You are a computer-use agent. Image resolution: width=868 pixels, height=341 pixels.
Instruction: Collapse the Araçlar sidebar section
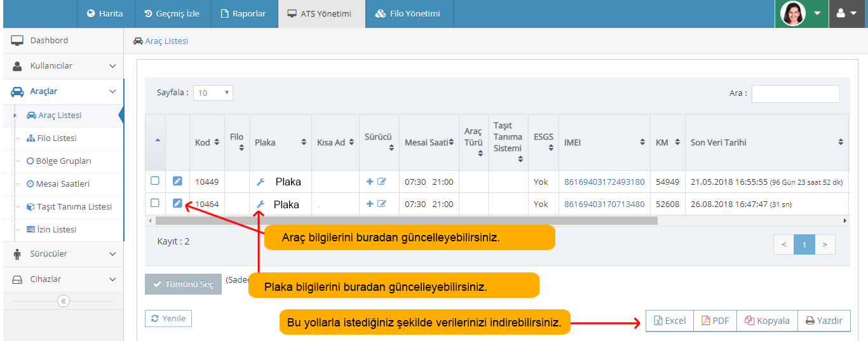[64, 91]
